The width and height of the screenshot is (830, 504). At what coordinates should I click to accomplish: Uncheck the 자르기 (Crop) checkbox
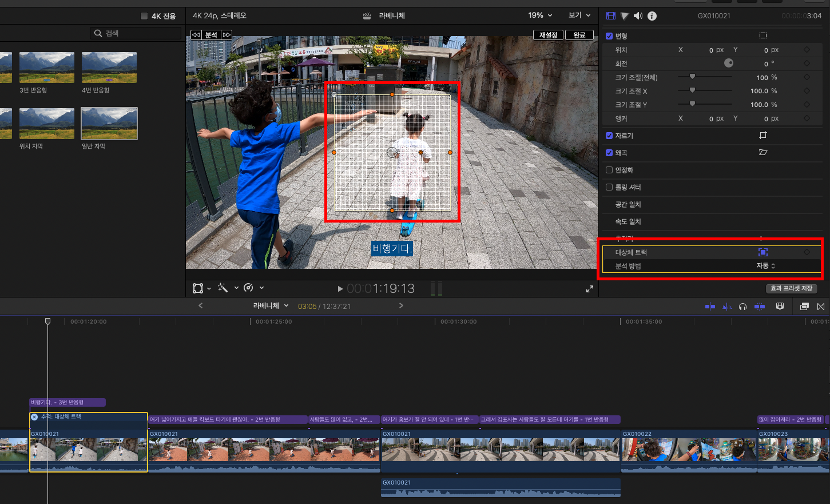click(609, 136)
